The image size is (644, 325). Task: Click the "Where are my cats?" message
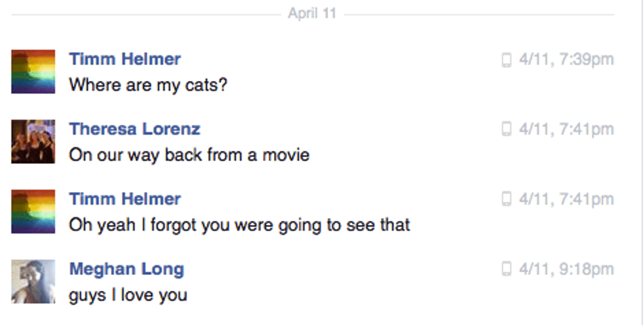coord(148,85)
